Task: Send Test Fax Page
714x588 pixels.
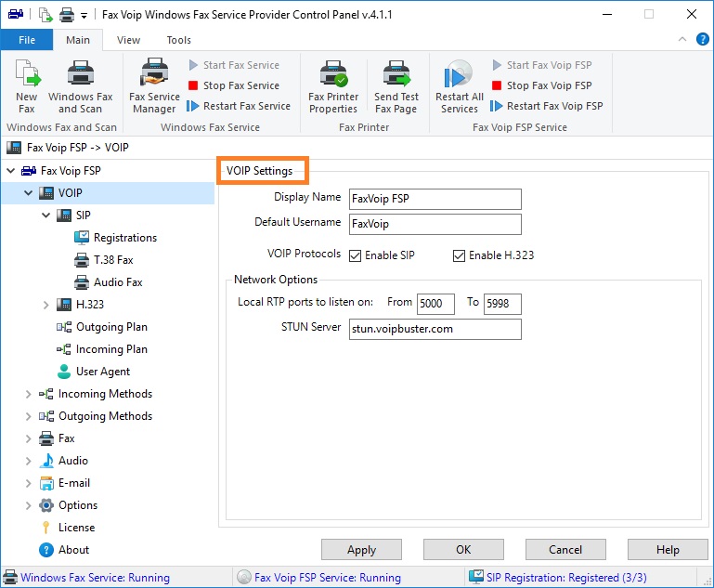Action: [x=396, y=86]
